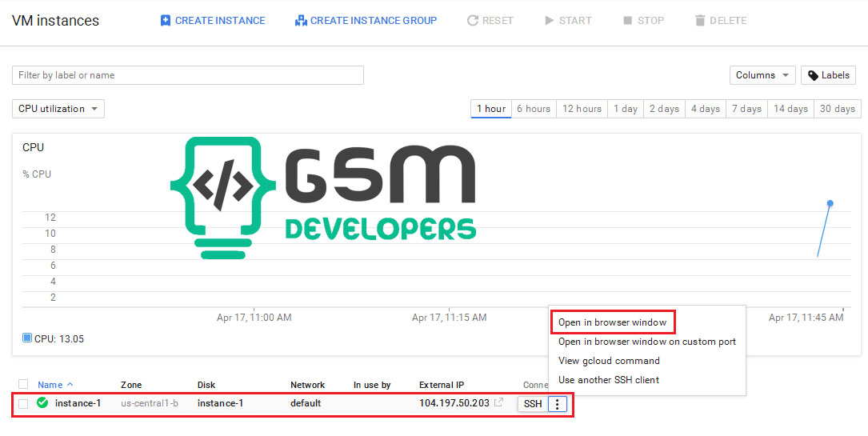Choose Use another SSH client
The width and height of the screenshot is (868, 436).
(x=608, y=379)
